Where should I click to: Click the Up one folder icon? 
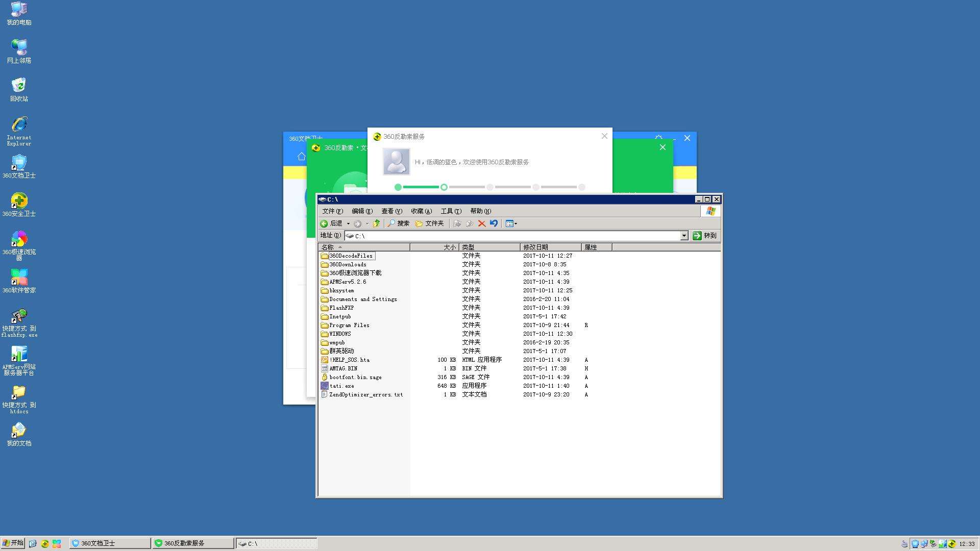(x=376, y=223)
